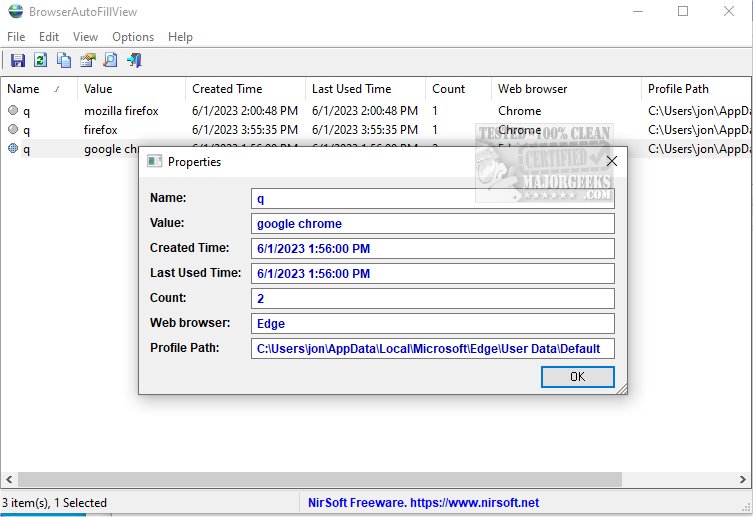Select the 'mozilla firefox' value cell
This screenshot has width=753, height=517.
pyautogui.click(x=121, y=111)
